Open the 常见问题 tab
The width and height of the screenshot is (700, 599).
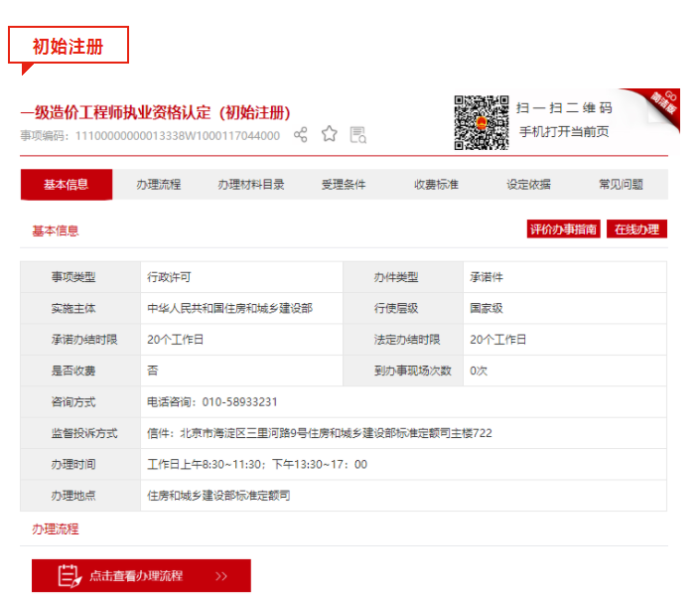pos(621,185)
